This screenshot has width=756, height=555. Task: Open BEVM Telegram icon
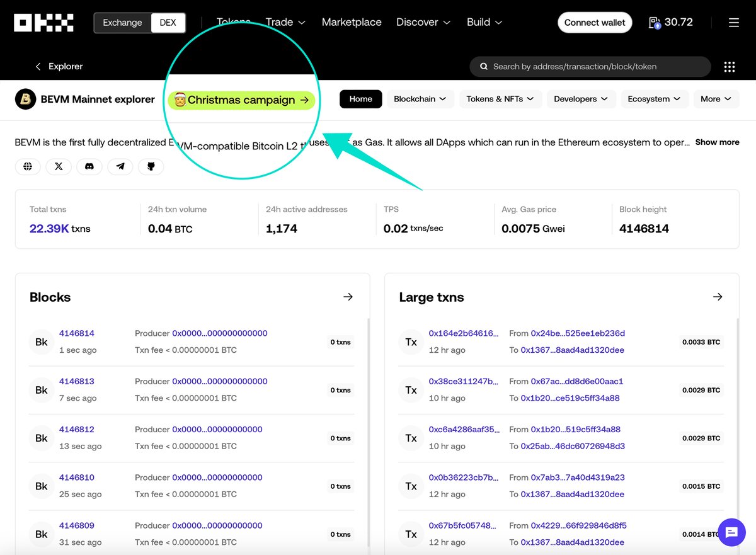coord(120,166)
